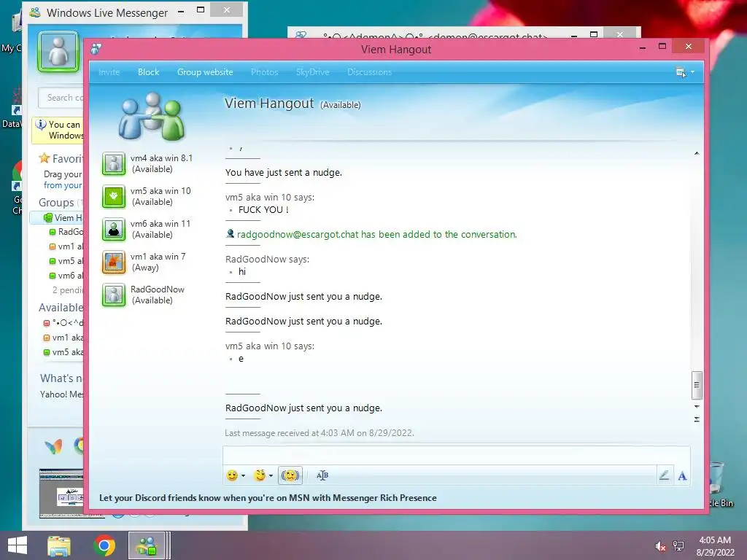Click vm6 aka win 11 contact name
The height and width of the screenshot is (560, 747).
[160, 224]
